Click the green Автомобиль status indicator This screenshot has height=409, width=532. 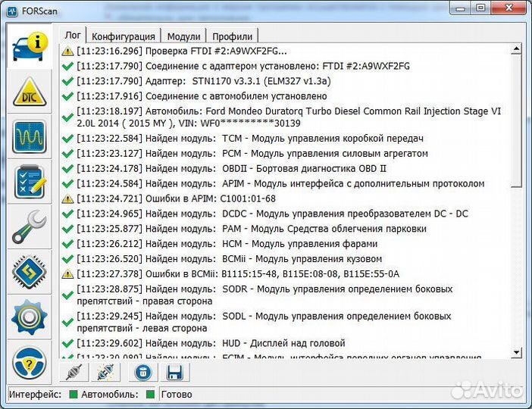click(150, 394)
